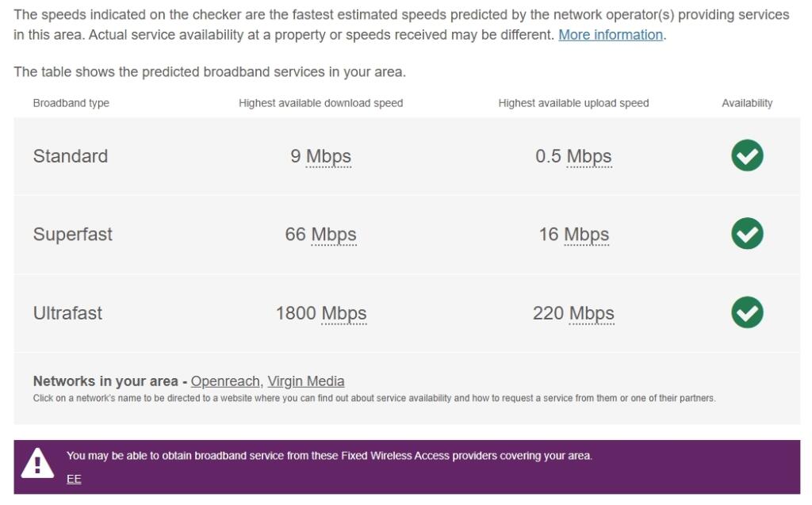The image size is (812, 505).
Task: Click the green availability checkmark for Superfast broadband
Action: click(x=745, y=234)
